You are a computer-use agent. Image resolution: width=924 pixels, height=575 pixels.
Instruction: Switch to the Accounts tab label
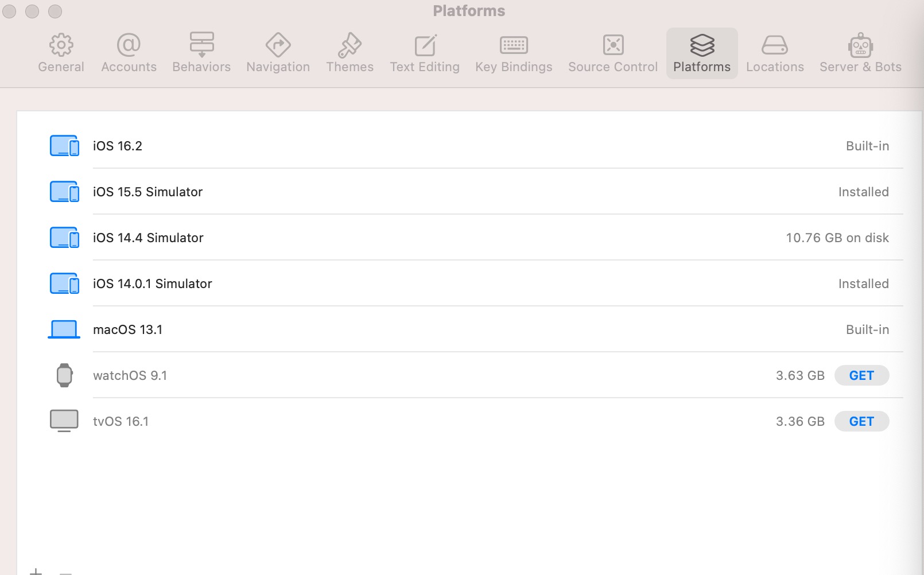(x=129, y=67)
